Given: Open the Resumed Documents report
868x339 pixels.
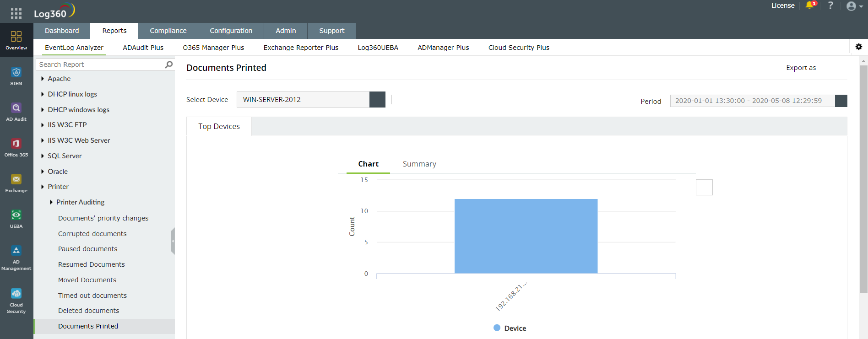Looking at the screenshot, I should [91, 264].
